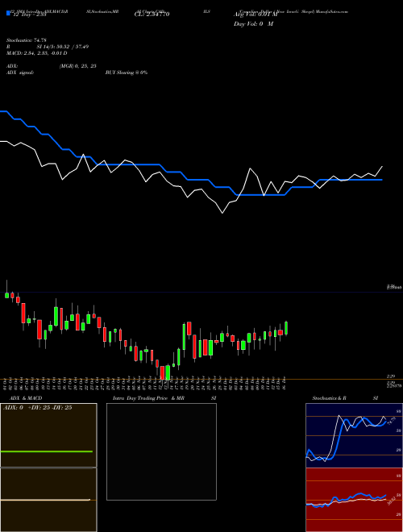
Task: Click the (MGR) 0, 25, 25 ADX values
Action: pos(77,66)
